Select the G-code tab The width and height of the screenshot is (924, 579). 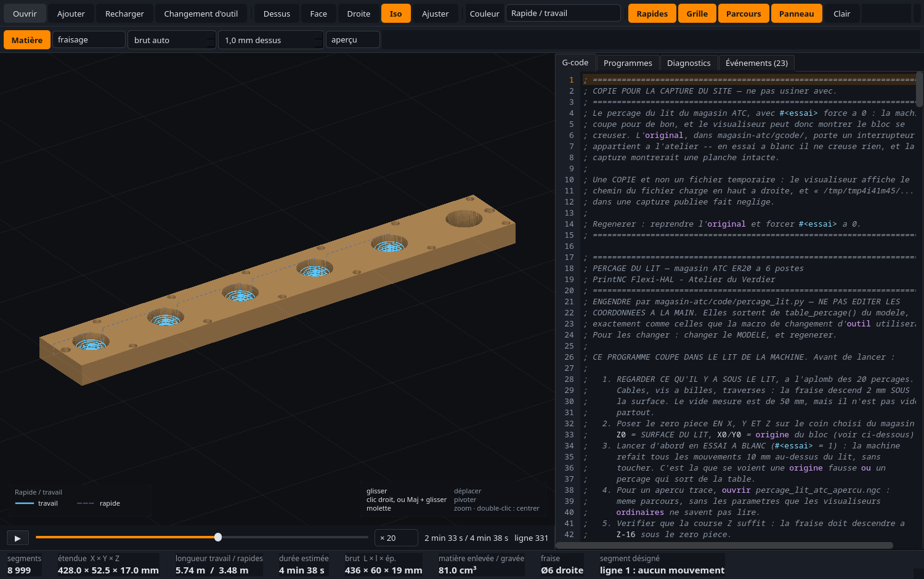[575, 63]
